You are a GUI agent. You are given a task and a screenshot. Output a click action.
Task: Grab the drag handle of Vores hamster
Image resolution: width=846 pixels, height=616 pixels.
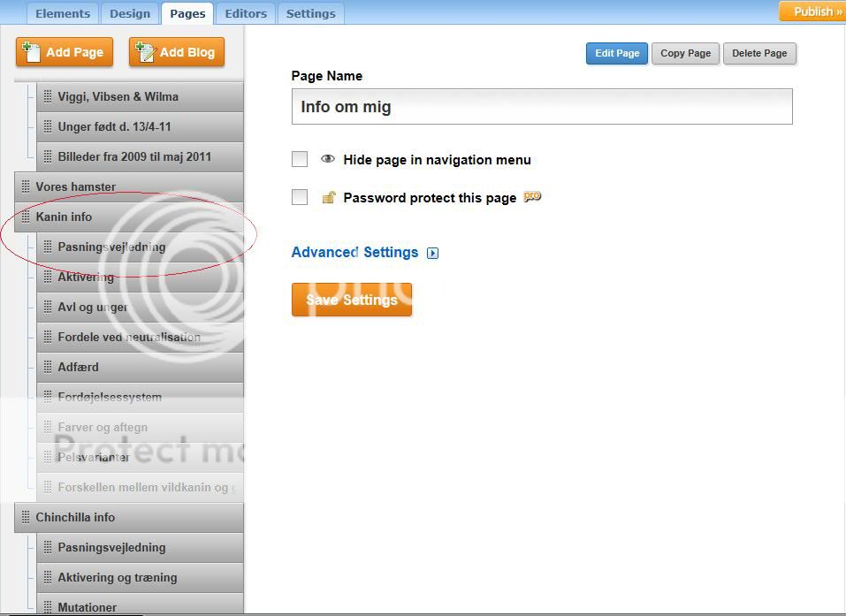pyautogui.click(x=26, y=187)
